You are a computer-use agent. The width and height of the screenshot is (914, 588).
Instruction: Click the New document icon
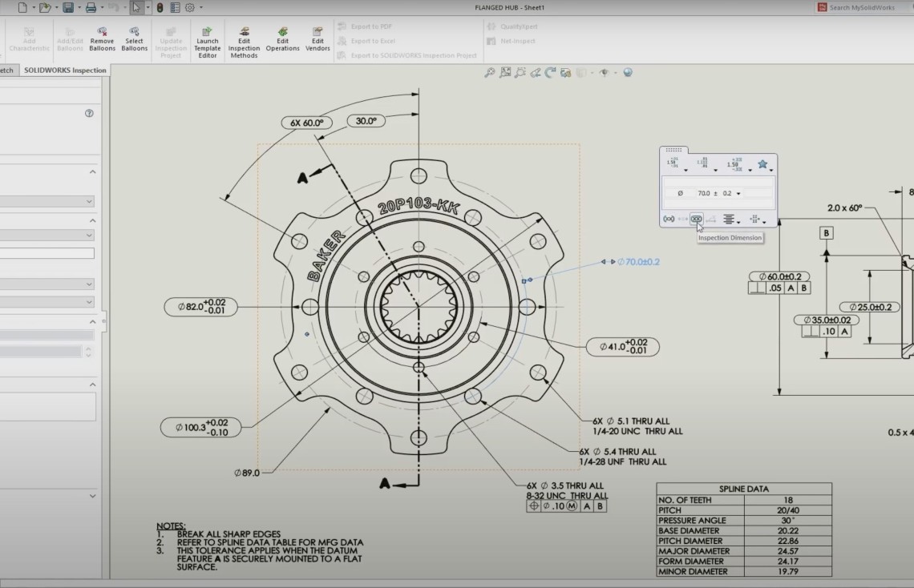(x=22, y=7)
